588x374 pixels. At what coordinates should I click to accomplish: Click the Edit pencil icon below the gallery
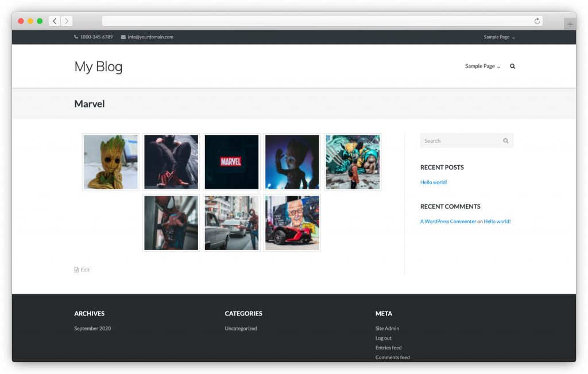[76, 270]
